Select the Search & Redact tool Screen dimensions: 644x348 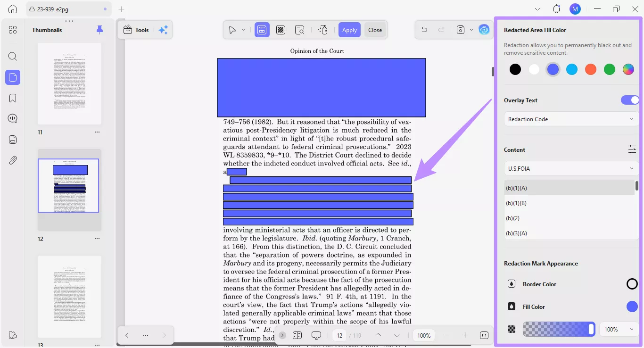(x=300, y=30)
